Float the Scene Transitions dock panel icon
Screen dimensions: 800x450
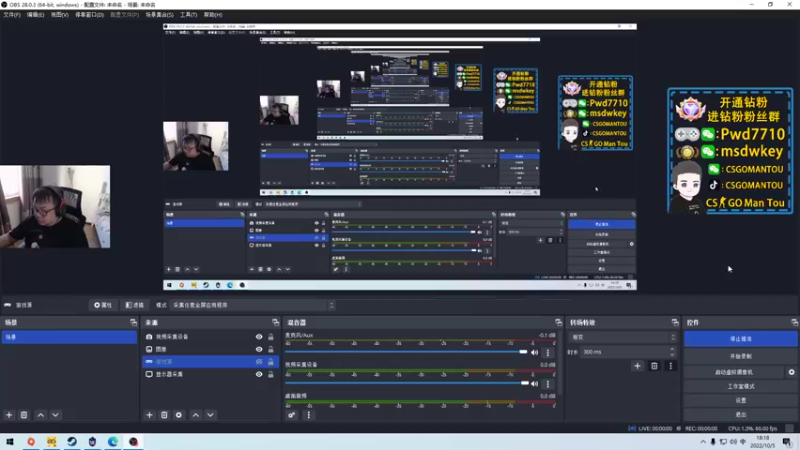pos(675,322)
